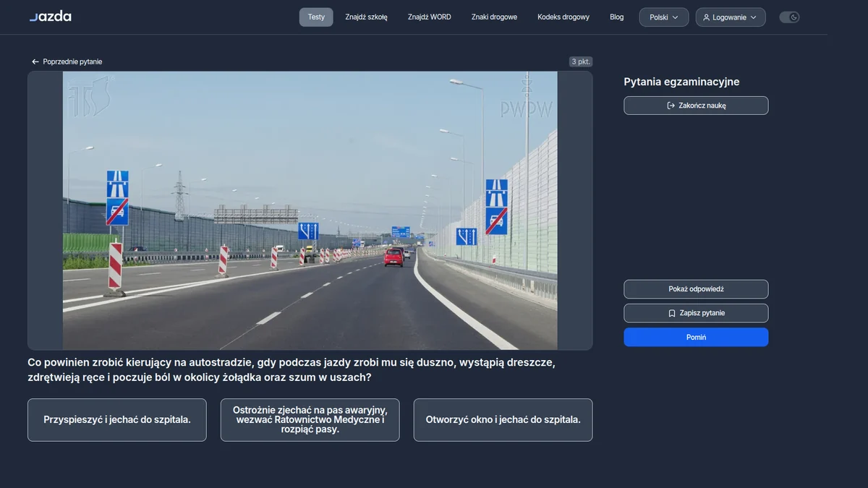Open Kodeks drogowy section
Viewport: 868px width, 488px height.
[x=563, y=17]
